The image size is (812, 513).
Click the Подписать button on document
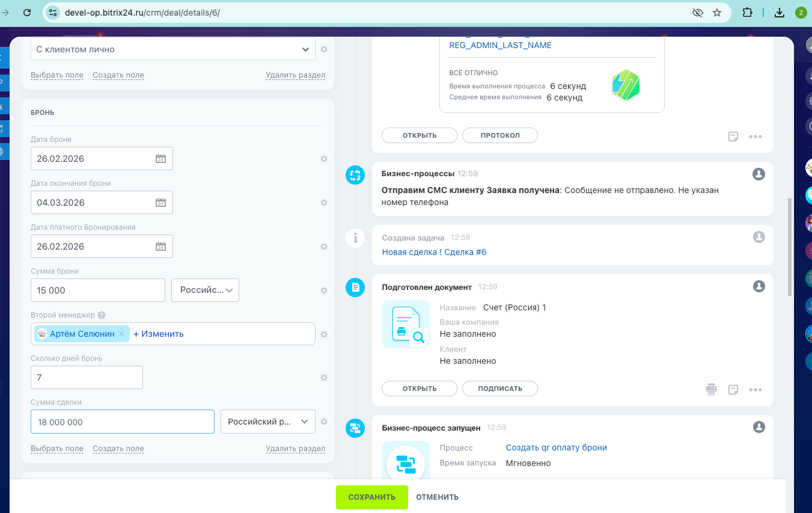pos(499,389)
